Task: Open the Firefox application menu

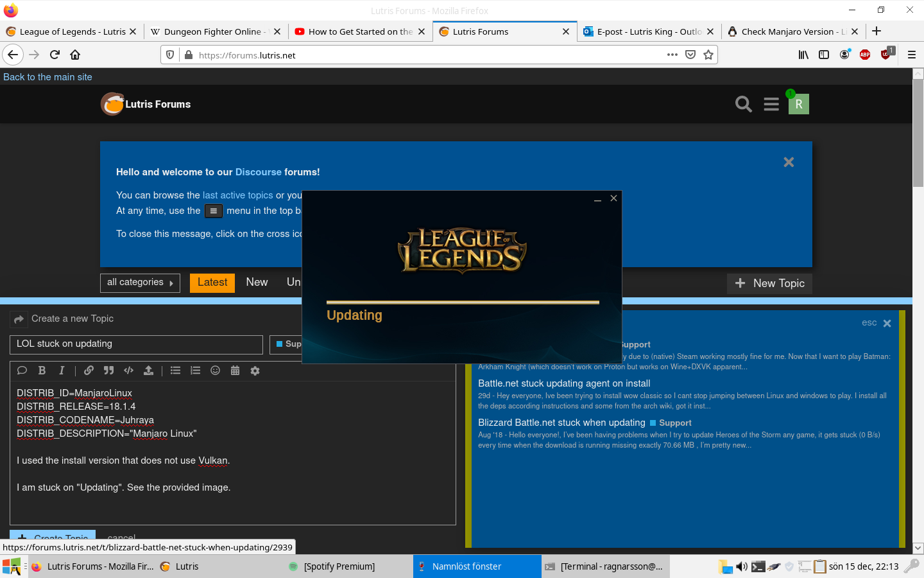Action: click(x=911, y=55)
